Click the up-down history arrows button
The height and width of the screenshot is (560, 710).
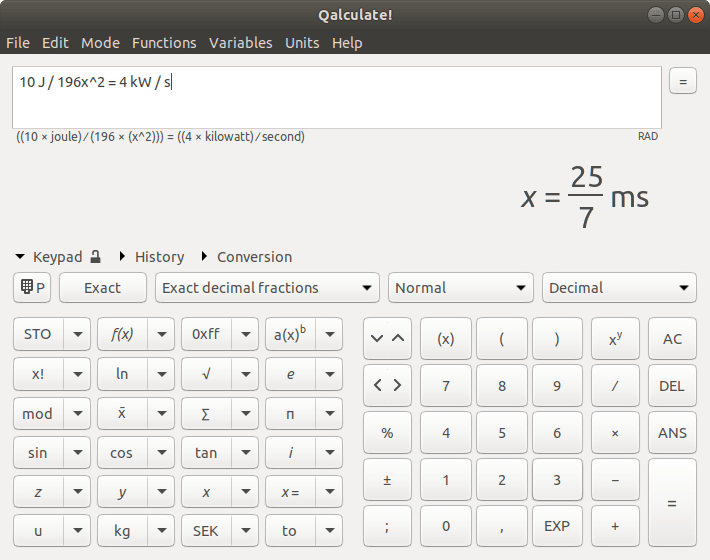click(387, 338)
